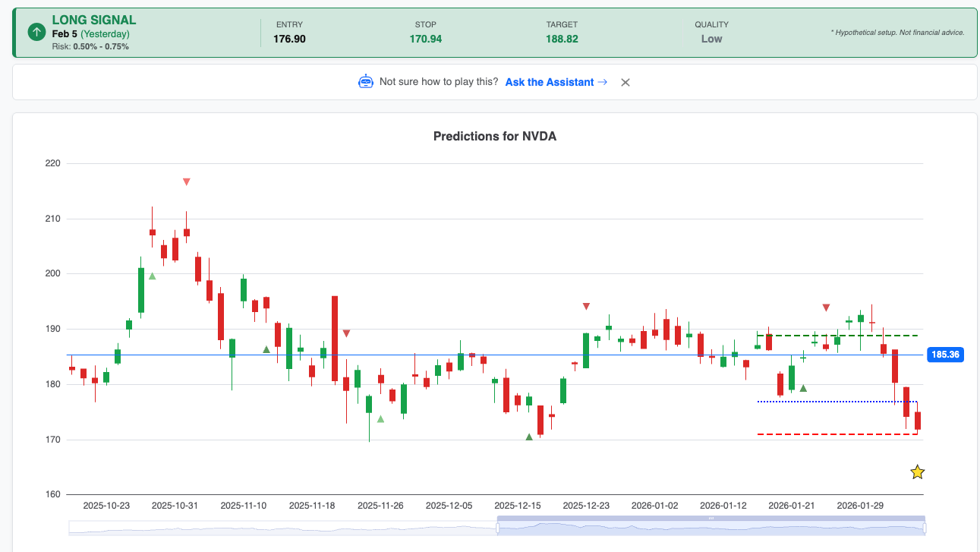Screen dimensions: 980x552
Task: Click the red sell triangle near 2025-12-23
Action: 586,306
